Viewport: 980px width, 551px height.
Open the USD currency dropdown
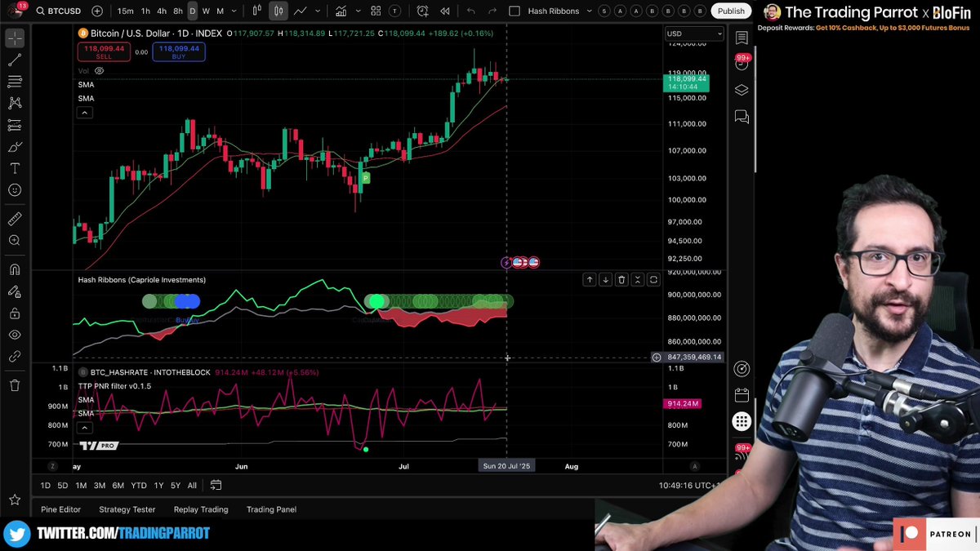694,33
